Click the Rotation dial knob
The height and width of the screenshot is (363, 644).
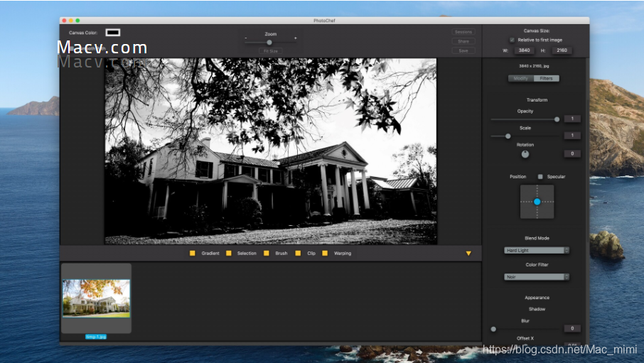click(x=525, y=154)
